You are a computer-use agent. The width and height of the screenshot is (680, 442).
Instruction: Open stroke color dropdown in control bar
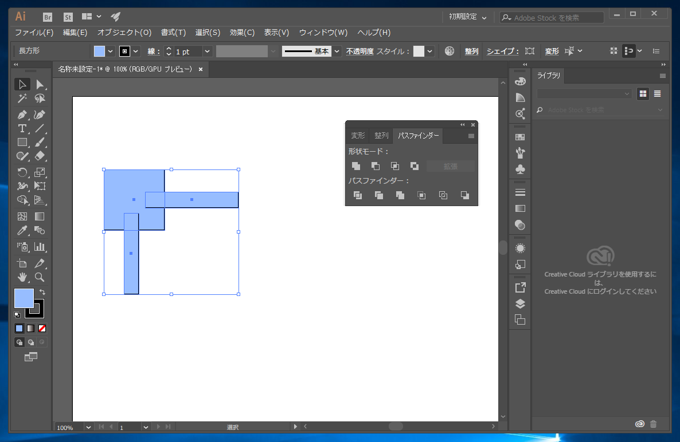(136, 51)
